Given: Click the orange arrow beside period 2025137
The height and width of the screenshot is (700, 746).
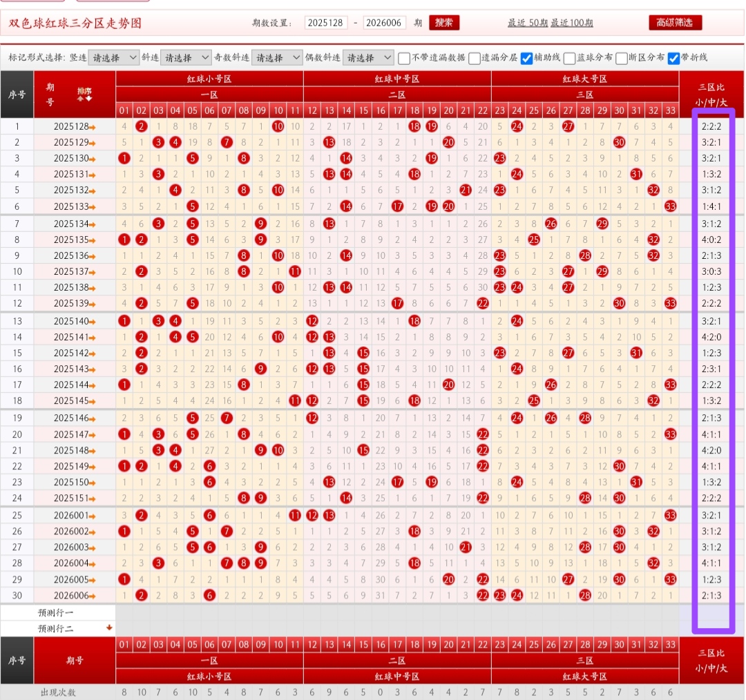Looking at the screenshot, I should pyautogui.click(x=93, y=273).
